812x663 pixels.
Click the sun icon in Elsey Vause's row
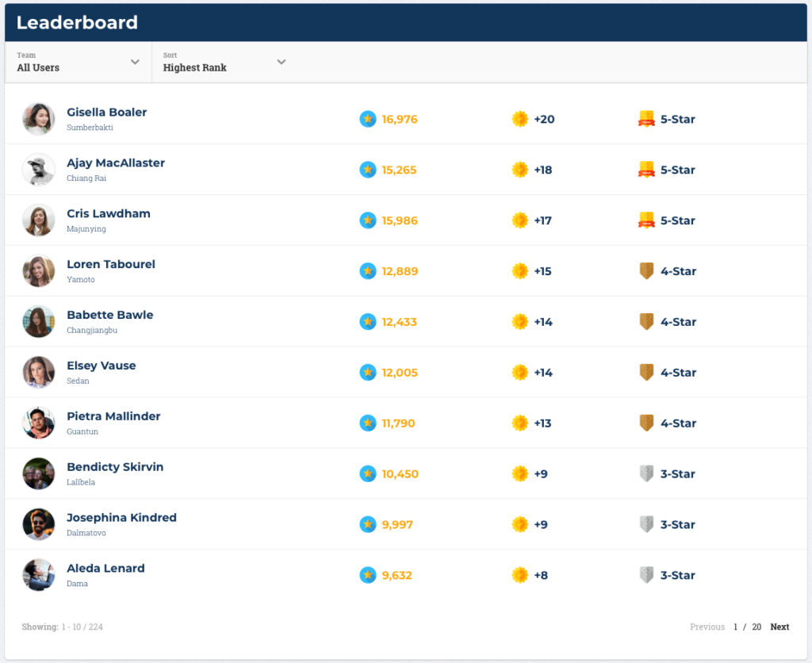[x=520, y=373]
